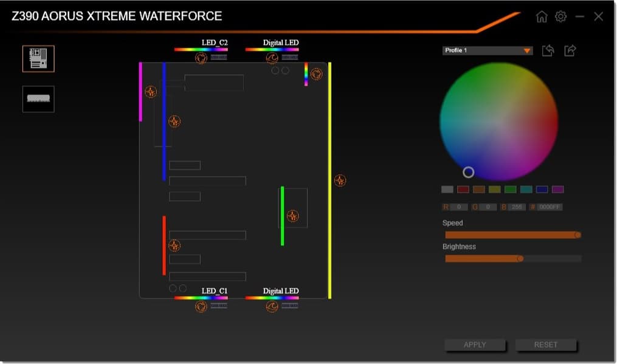617x364 pixels.
Task: Select the top Digital LED rainbow bar
Action: [272, 50]
